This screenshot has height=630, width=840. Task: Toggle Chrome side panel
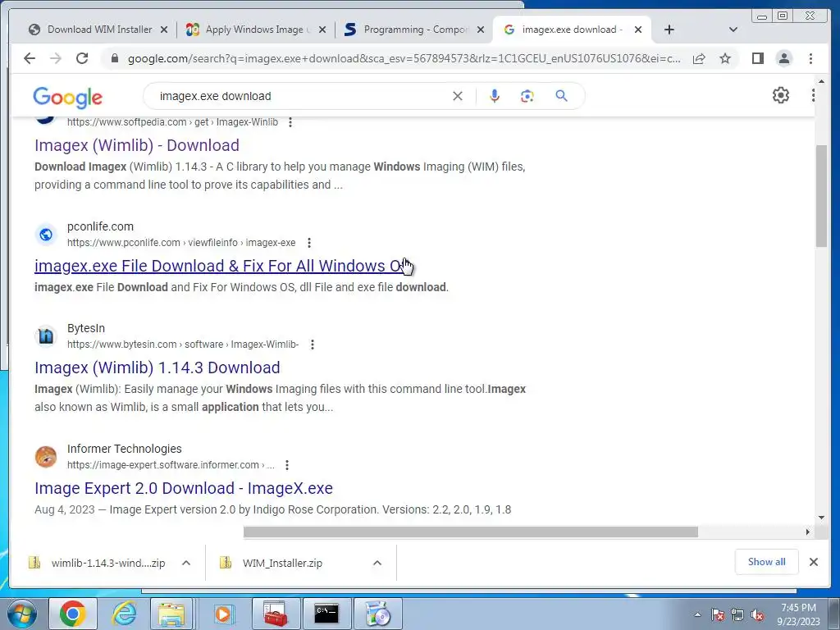point(757,58)
